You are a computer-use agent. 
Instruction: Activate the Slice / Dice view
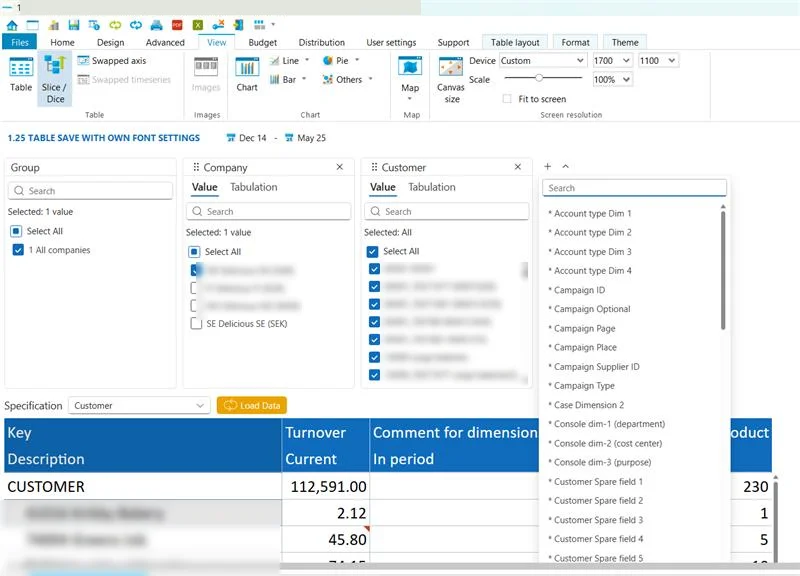(x=54, y=79)
